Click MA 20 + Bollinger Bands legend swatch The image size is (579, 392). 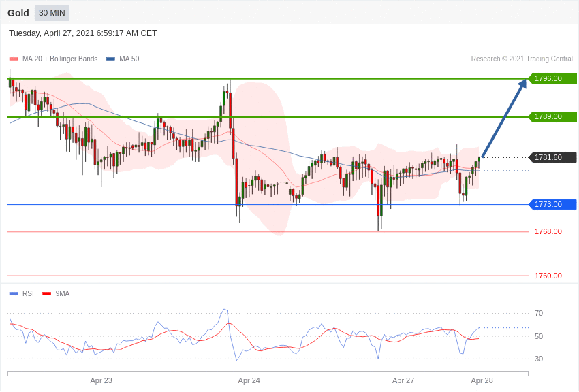pyautogui.click(x=14, y=59)
